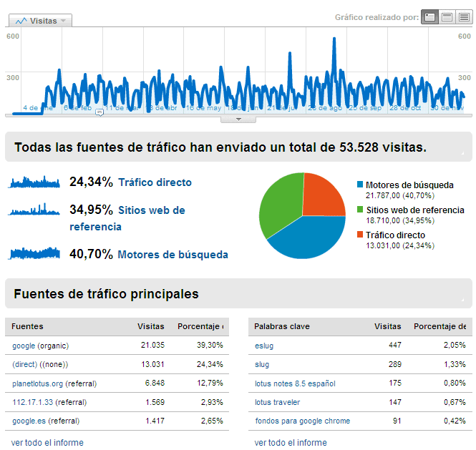Click the 53.528 visitas summary heading
This screenshot has width=476, height=450.
[x=220, y=147]
